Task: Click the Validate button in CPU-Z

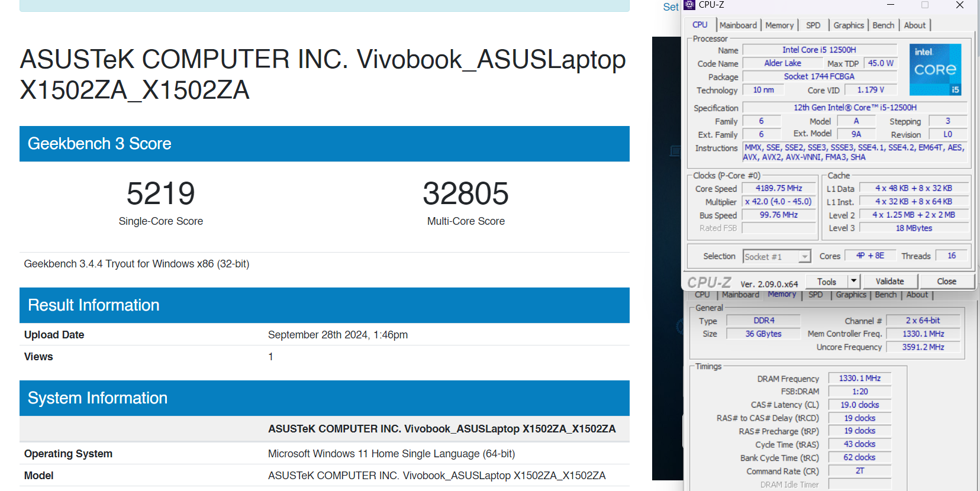Action: (889, 281)
